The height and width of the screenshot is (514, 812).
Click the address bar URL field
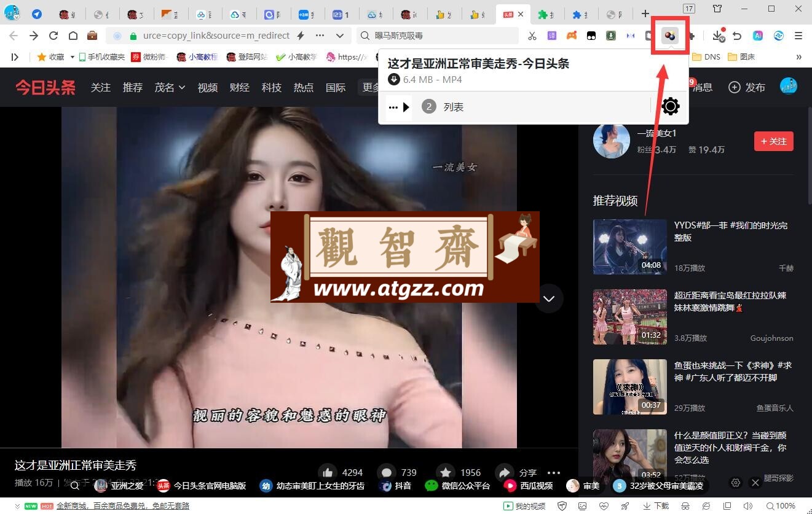pos(216,36)
